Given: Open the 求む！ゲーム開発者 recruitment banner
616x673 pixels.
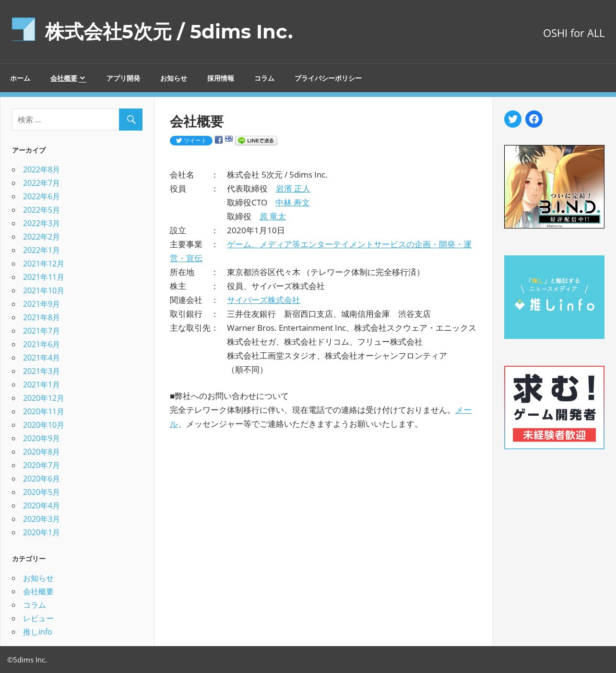Looking at the screenshot, I should (554, 408).
